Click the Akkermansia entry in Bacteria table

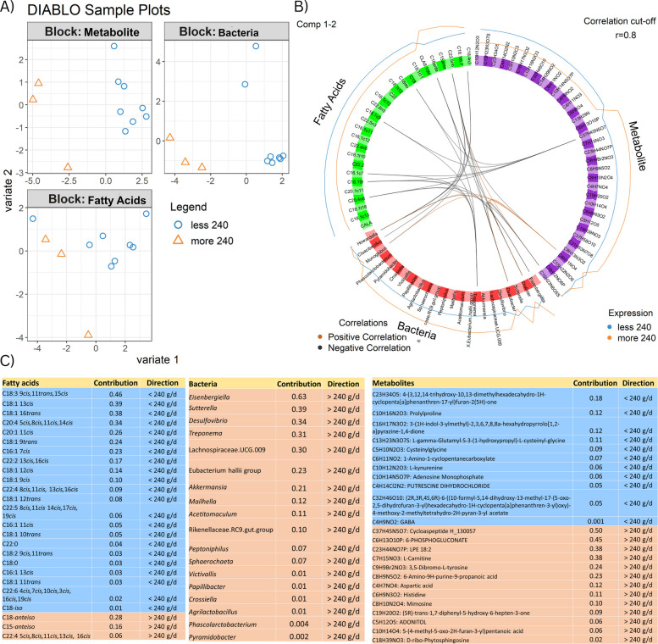(207, 487)
